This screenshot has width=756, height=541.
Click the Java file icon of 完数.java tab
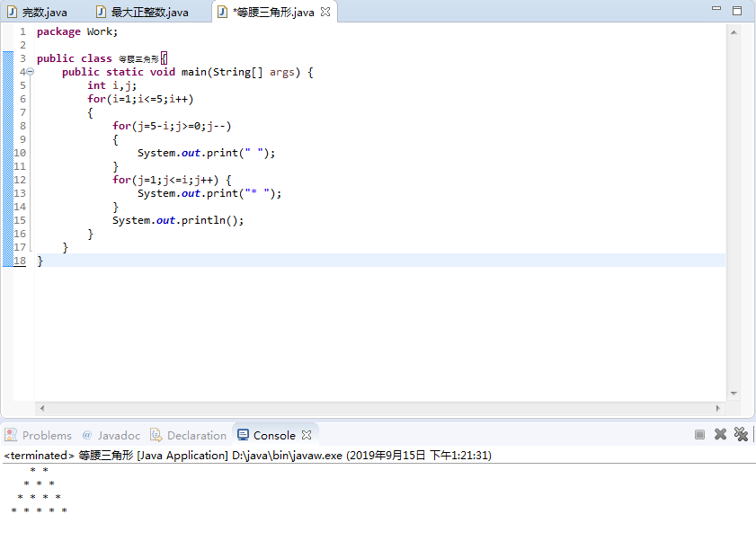(12, 12)
